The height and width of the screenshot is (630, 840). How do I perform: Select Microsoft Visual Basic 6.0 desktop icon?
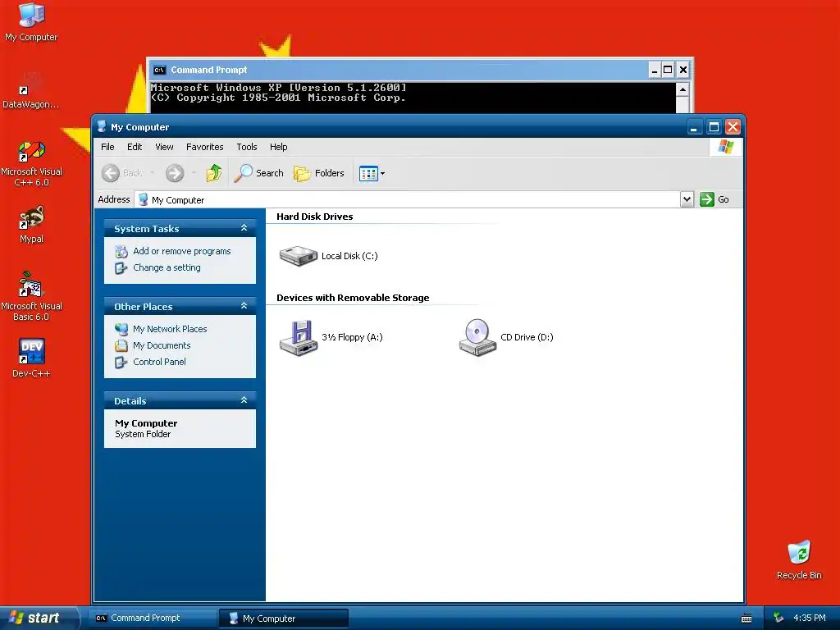pyautogui.click(x=31, y=296)
